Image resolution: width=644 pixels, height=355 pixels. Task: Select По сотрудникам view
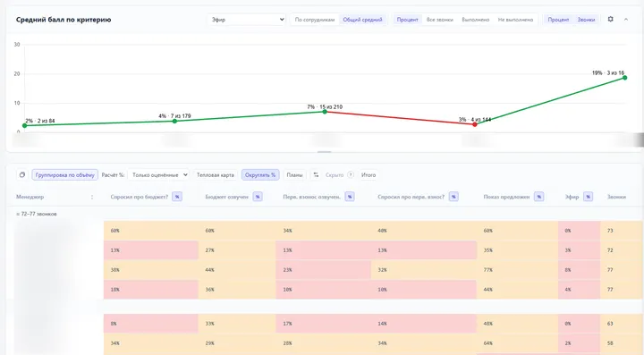click(315, 20)
